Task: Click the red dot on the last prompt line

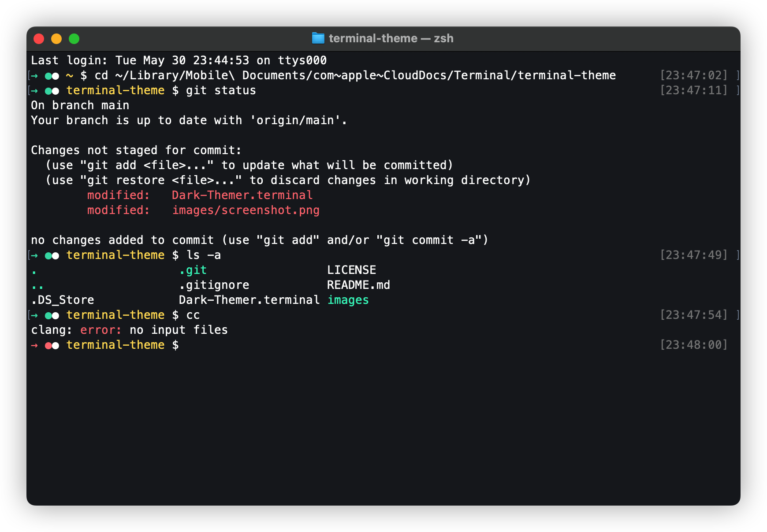Action: point(48,345)
